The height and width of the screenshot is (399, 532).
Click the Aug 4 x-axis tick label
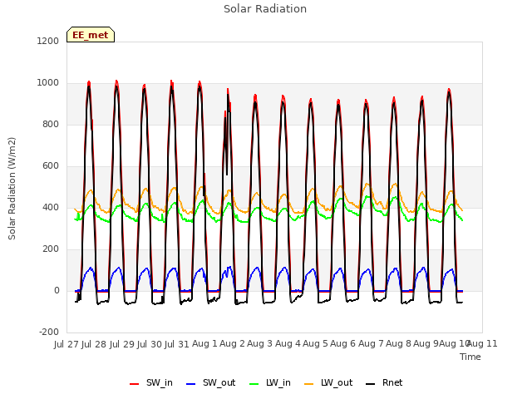point(288,344)
